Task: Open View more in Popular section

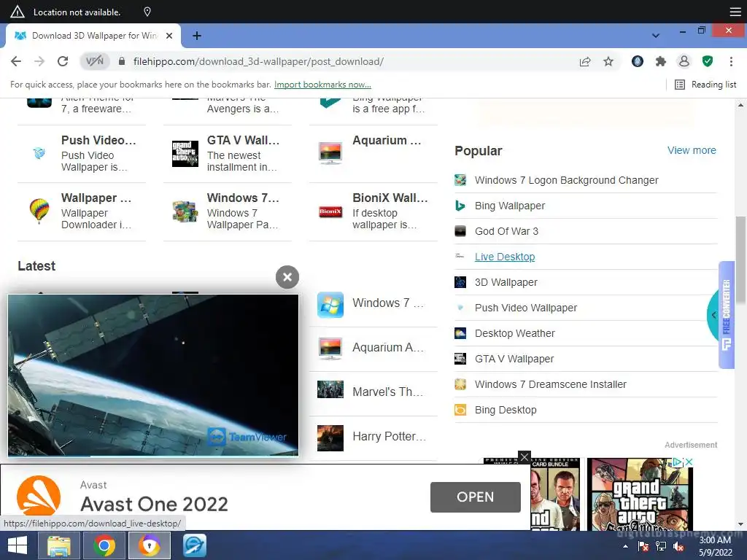Action: pos(692,150)
